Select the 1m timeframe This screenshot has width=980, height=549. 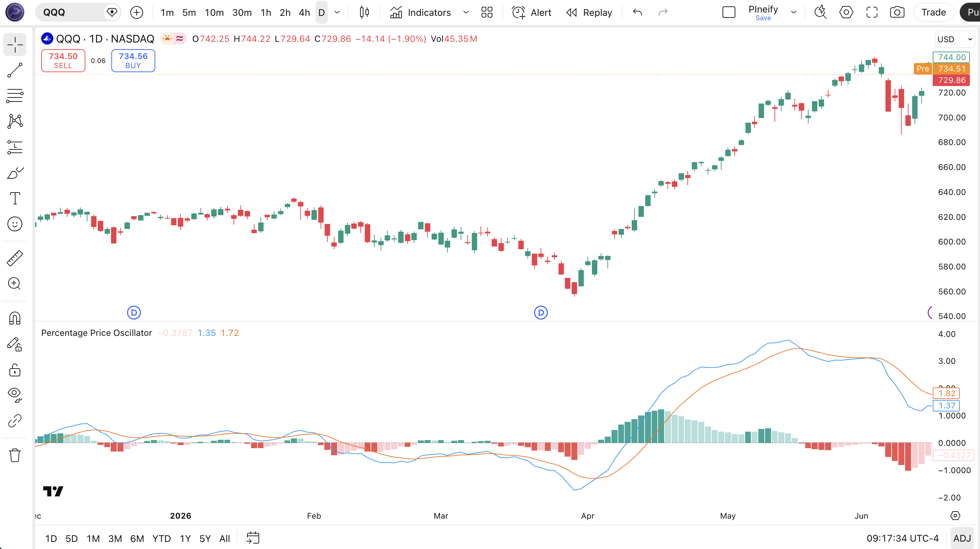coord(167,12)
